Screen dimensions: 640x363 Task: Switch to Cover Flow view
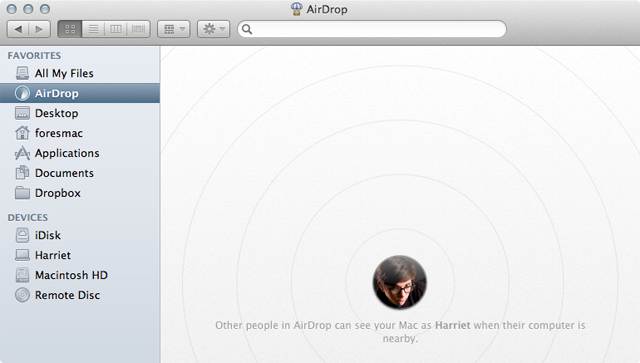point(138,29)
